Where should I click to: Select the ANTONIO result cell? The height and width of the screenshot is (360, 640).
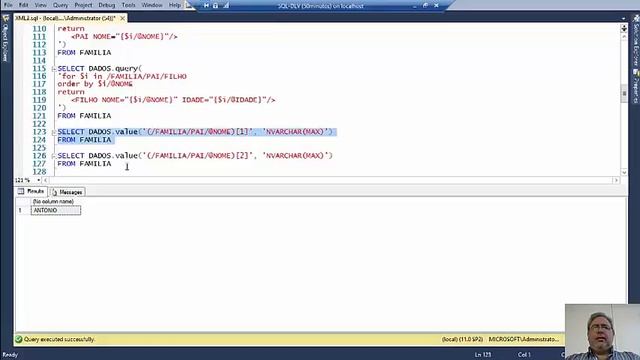(x=56, y=210)
